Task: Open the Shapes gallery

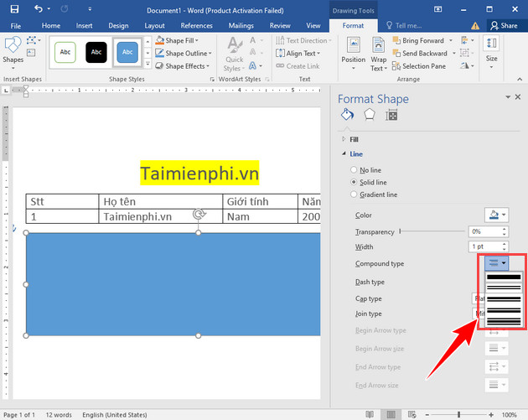Action: (13, 53)
